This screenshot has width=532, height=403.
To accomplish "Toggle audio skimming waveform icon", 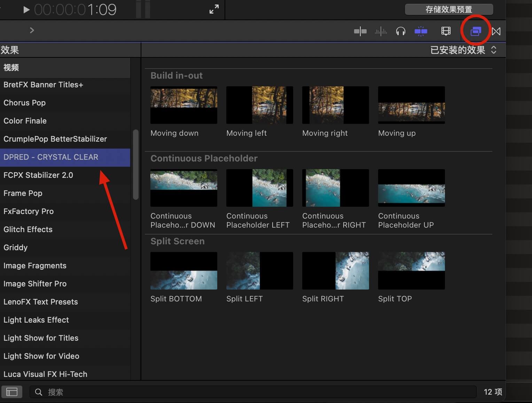I will coord(381,32).
